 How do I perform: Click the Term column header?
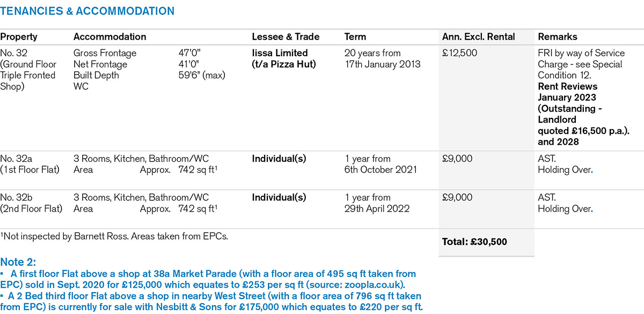point(355,37)
